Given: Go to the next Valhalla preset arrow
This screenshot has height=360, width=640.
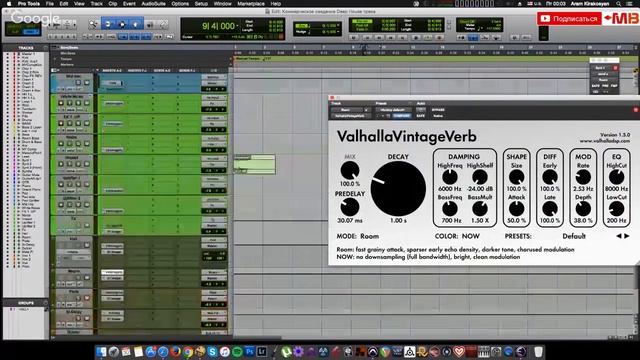Looking at the screenshot, I should [627, 236].
